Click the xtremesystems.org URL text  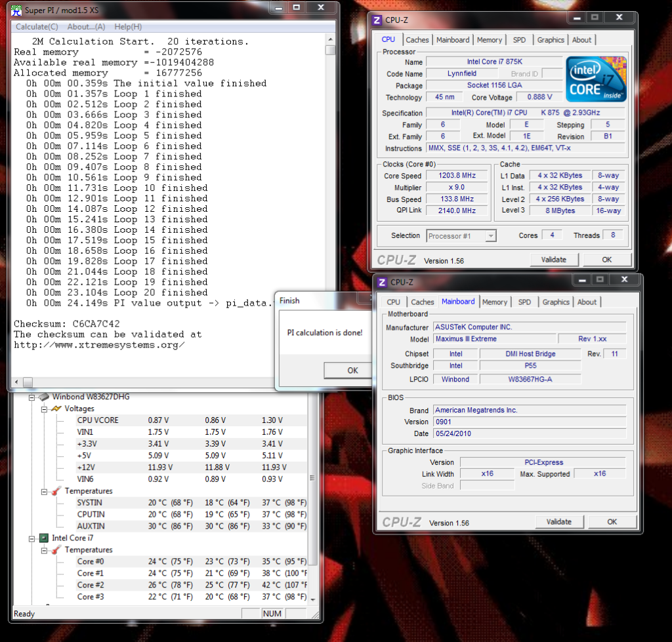(x=98, y=345)
